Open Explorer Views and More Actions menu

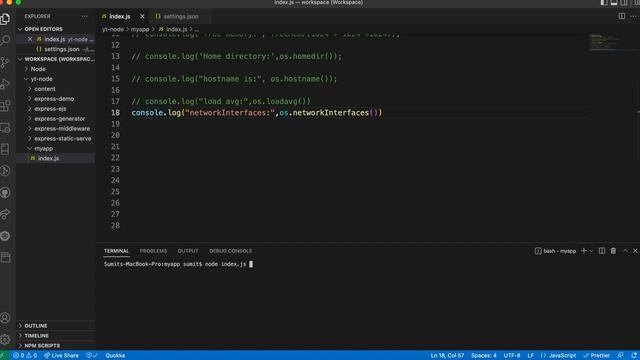[x=84, y=16]
